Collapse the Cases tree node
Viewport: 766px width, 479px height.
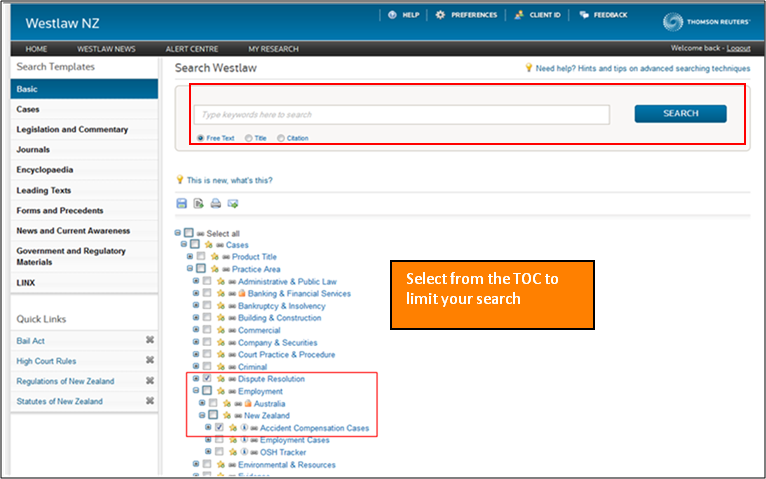184,244
